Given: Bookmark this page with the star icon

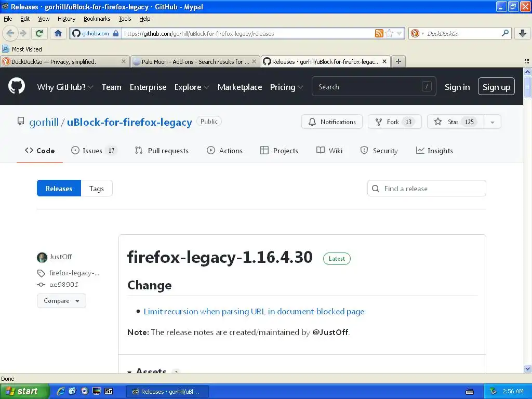Looking at the screenshot, I should point(390,33).
